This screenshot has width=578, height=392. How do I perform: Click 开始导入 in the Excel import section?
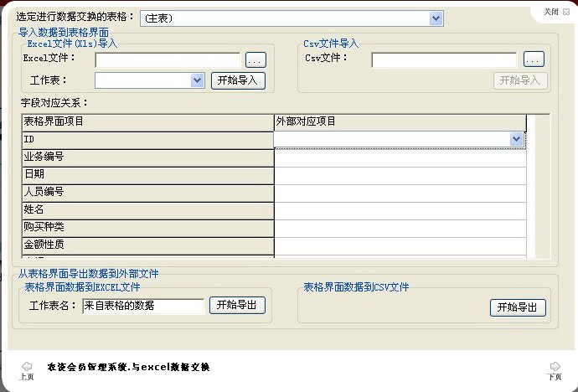(x=238, y=80)
